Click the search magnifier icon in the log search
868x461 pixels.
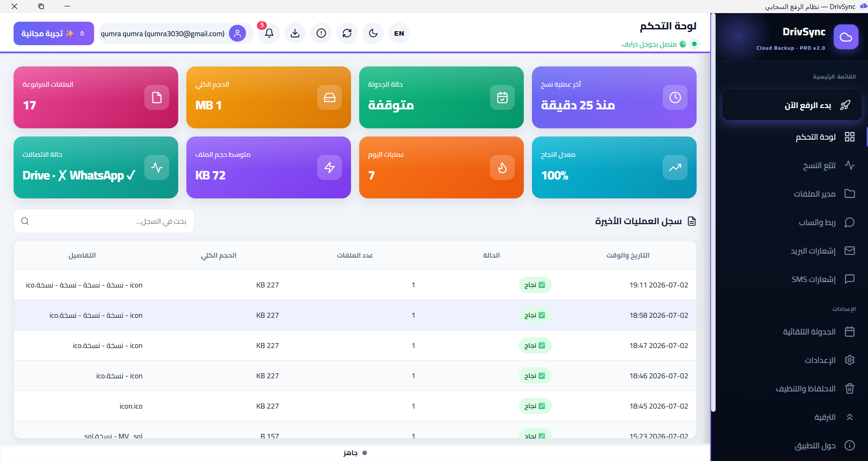pyautogui.click(x=25, y=221)
